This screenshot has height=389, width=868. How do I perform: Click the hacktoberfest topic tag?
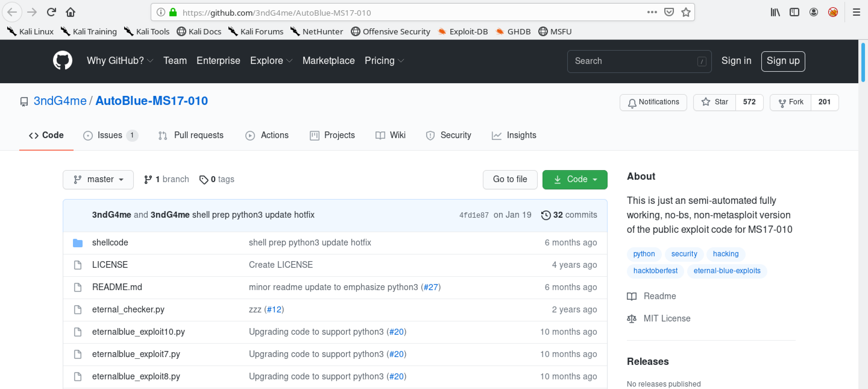tap(655, 271)
